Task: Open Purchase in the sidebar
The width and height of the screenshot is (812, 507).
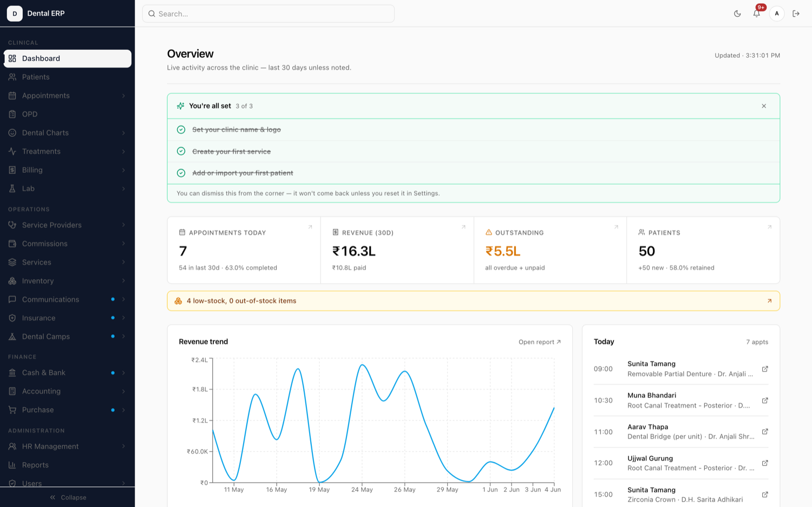Action: (x=68, y=410)
